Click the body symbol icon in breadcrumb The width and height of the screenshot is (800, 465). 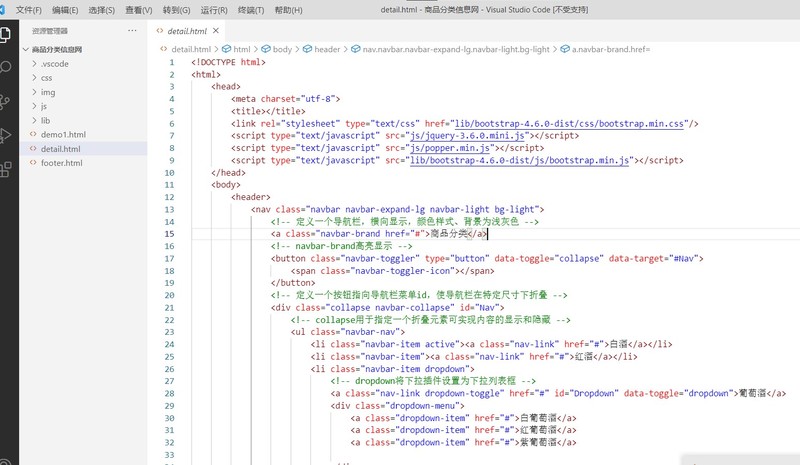click(x=266, y=49)
